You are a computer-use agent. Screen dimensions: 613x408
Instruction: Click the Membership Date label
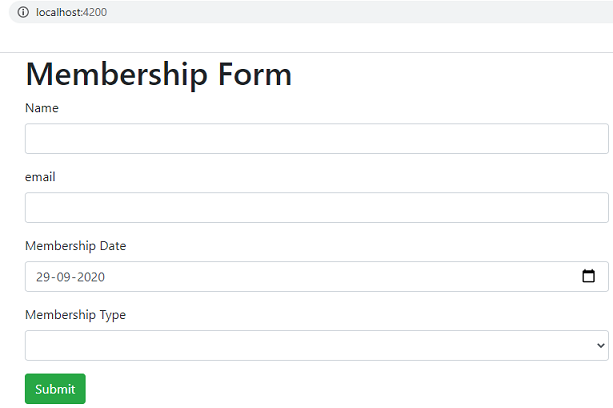pyautogui.click(x=76, y=246)
